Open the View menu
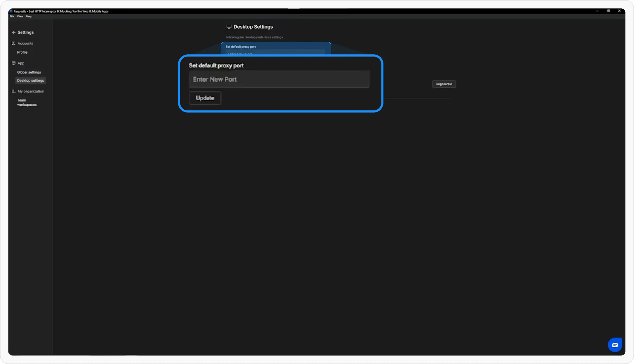 point(20,16)
